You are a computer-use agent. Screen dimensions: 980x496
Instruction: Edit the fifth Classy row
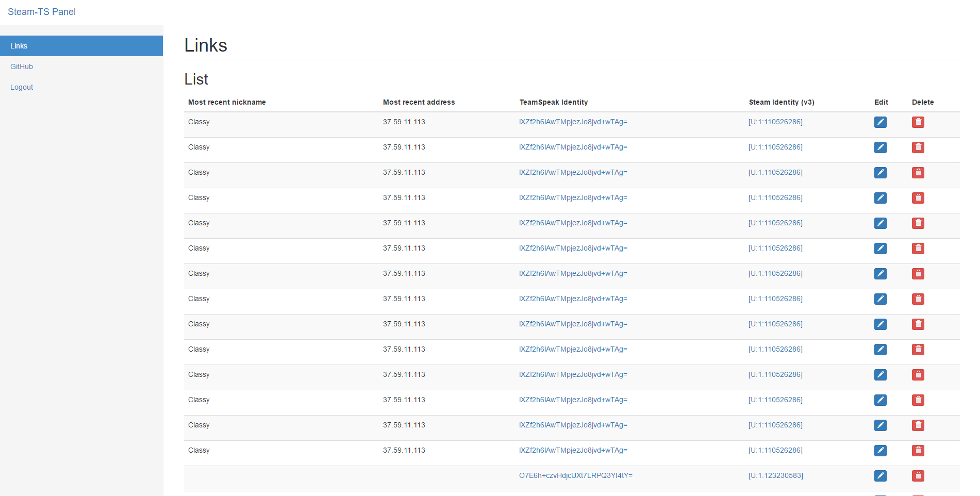point(881,223)
